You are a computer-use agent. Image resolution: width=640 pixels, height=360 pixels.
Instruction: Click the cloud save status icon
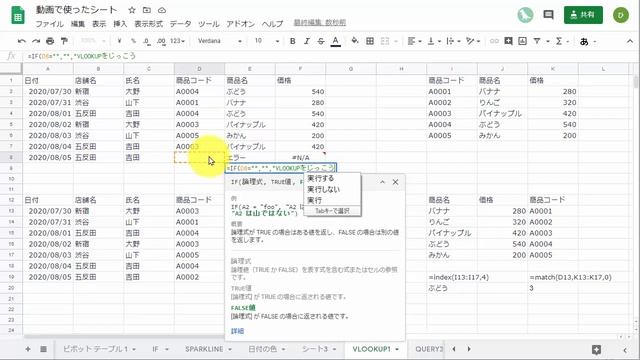point(162,10)
